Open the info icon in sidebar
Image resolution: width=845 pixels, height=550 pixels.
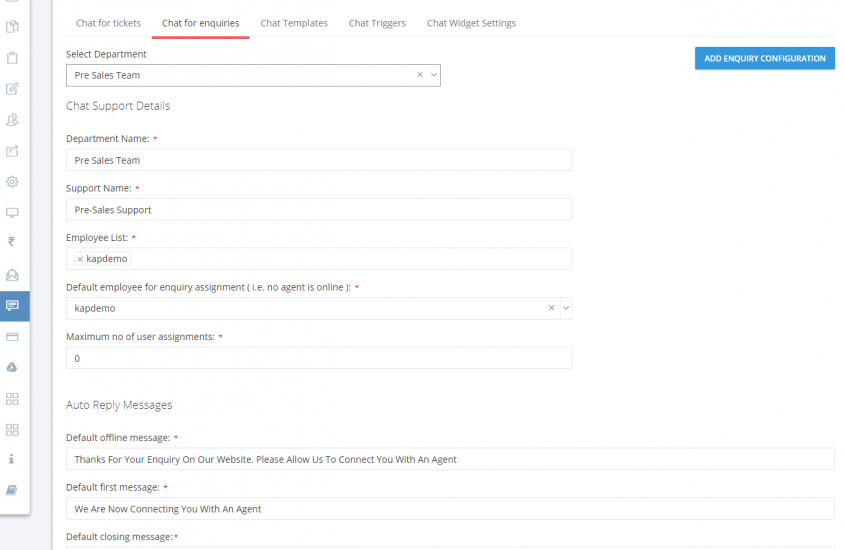click(11, 459)
